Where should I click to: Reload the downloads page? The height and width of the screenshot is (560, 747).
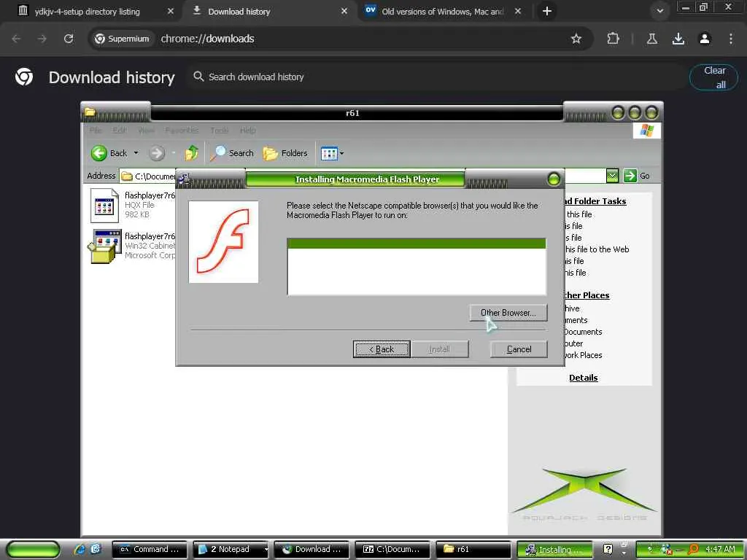(69, 39)
